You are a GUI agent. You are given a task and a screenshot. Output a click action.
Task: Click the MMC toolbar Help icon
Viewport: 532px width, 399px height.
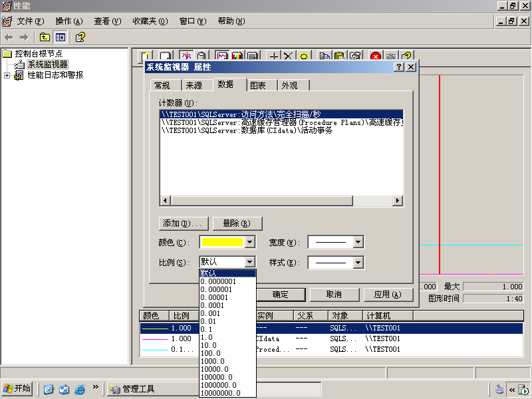point(80,37)
